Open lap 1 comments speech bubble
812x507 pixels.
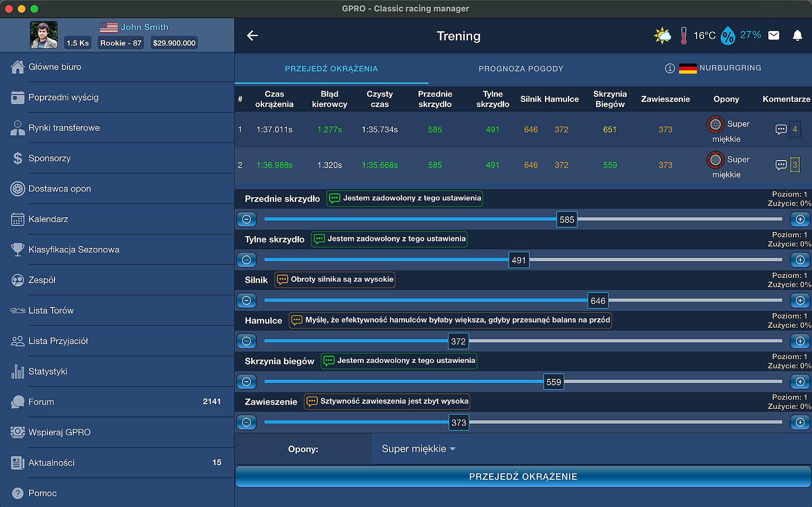click(781, 130)
